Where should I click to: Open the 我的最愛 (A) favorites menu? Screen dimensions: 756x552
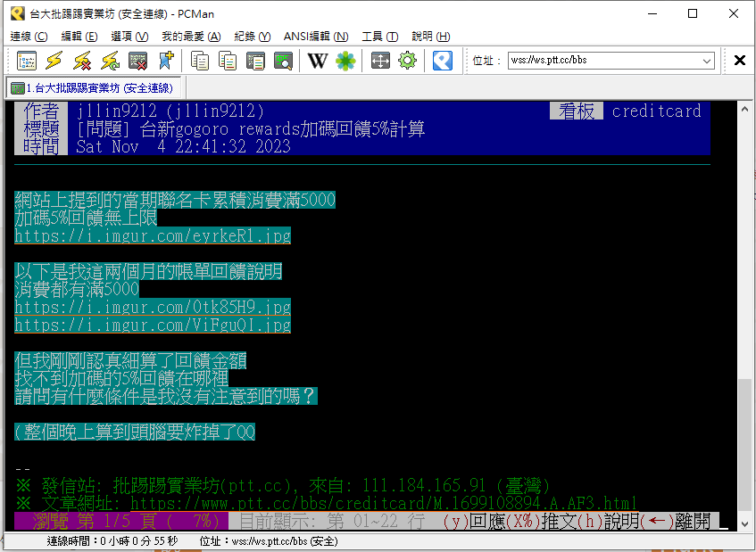[191, 37]
